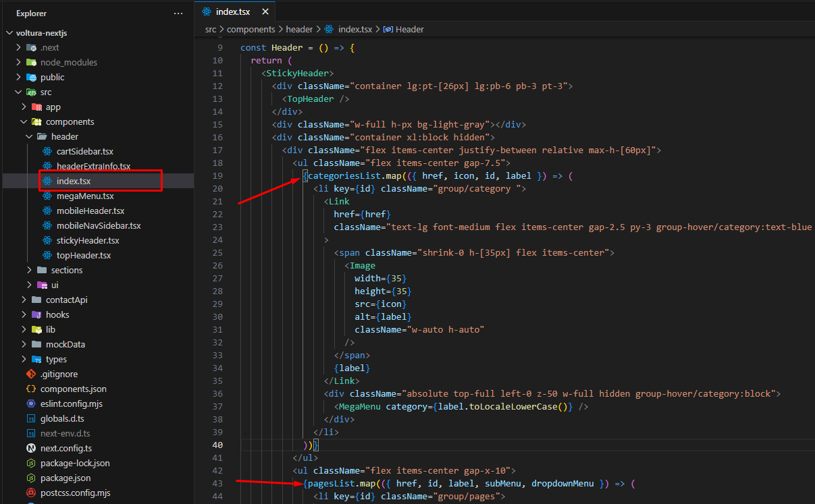Click the eslint.config.mjs file icon
The width and height of the screenshot is (815, 504).
[30, 403]
